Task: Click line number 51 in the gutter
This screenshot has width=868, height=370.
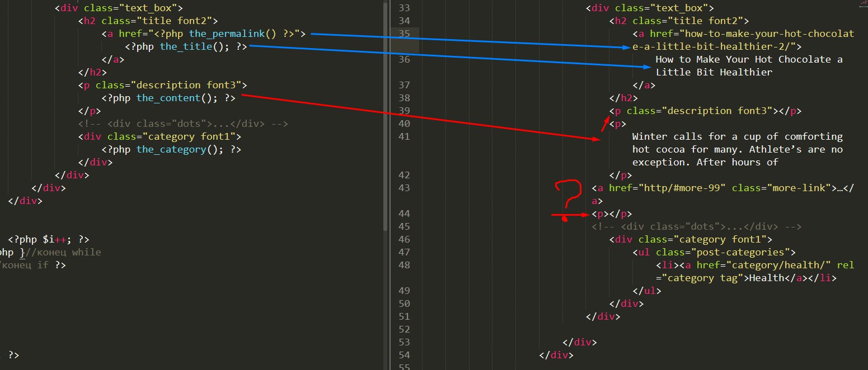Action: tap(404, 316)
